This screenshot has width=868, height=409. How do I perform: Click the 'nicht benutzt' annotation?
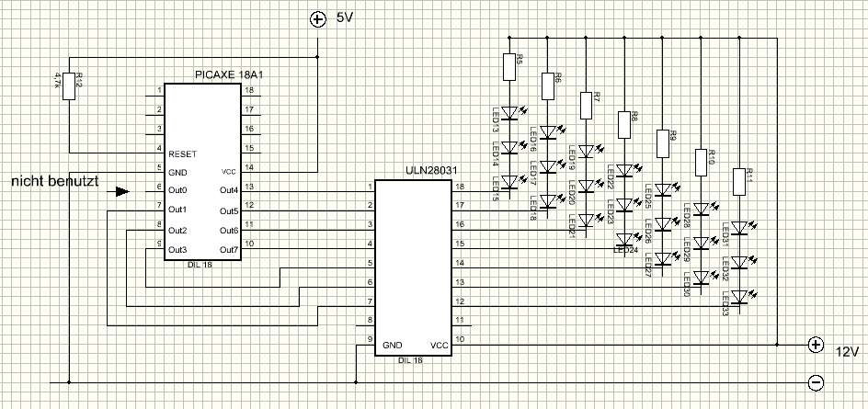coord(55,181)
